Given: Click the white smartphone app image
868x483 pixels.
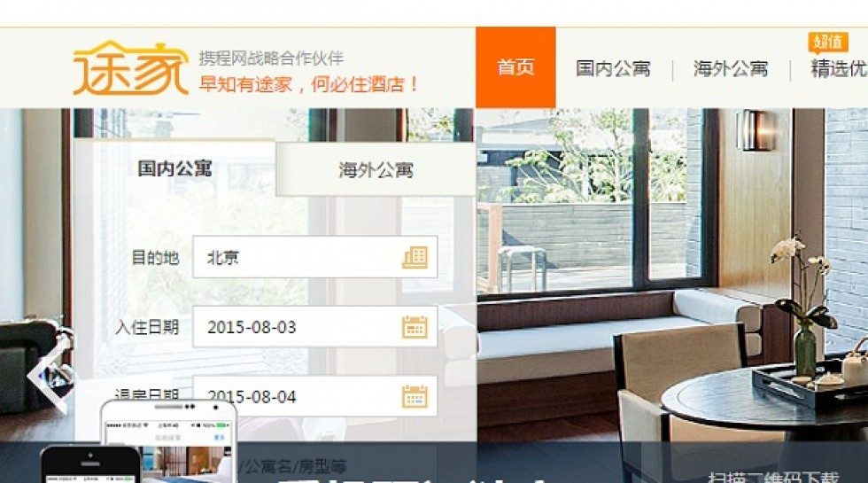Looking at the screenshot, I should 168,443.
